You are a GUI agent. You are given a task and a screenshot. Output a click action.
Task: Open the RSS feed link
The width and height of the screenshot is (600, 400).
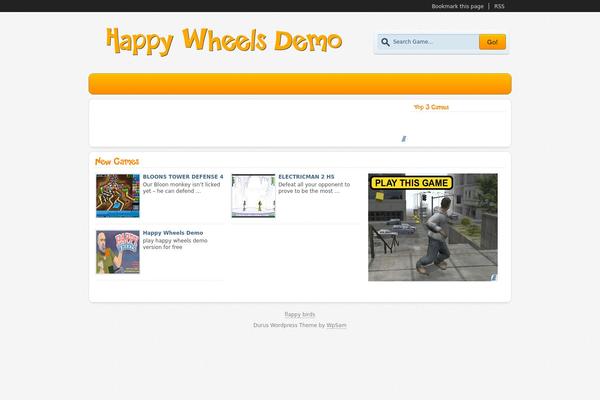tap(499, 6)
